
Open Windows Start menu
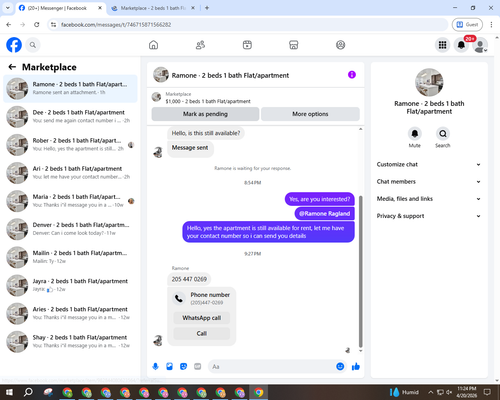(x=9, y=392)
